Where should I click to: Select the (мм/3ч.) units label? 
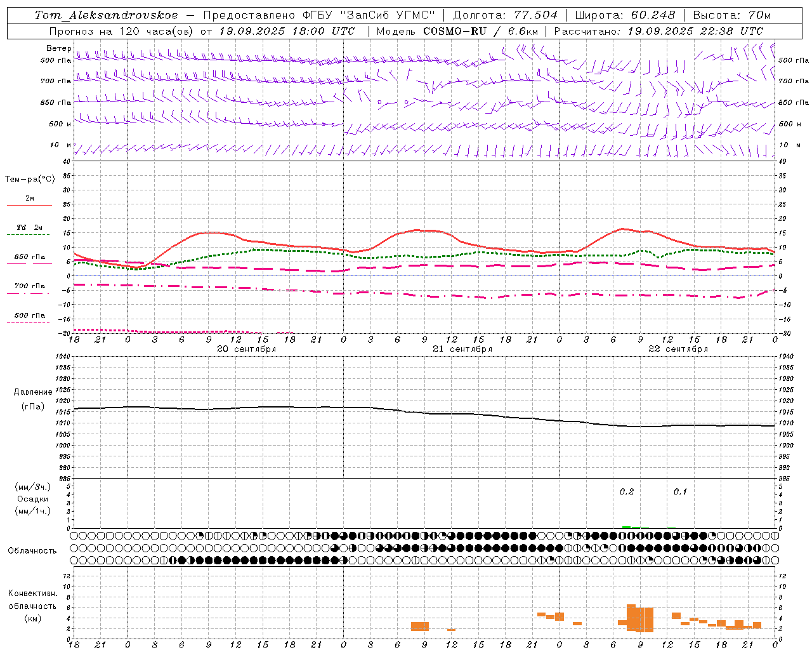pos(33,487)
